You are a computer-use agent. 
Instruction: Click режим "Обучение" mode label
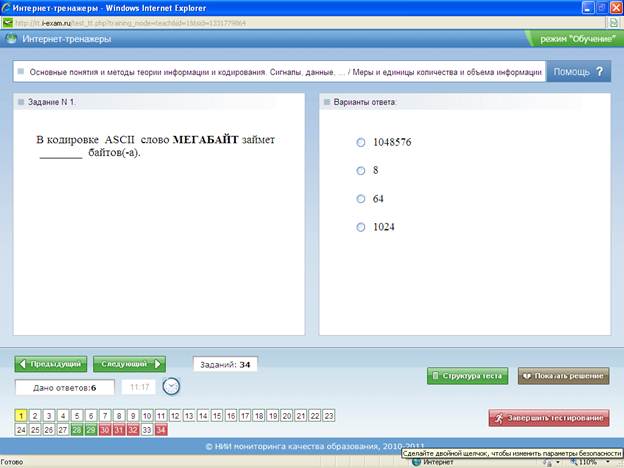click(577, 39)
